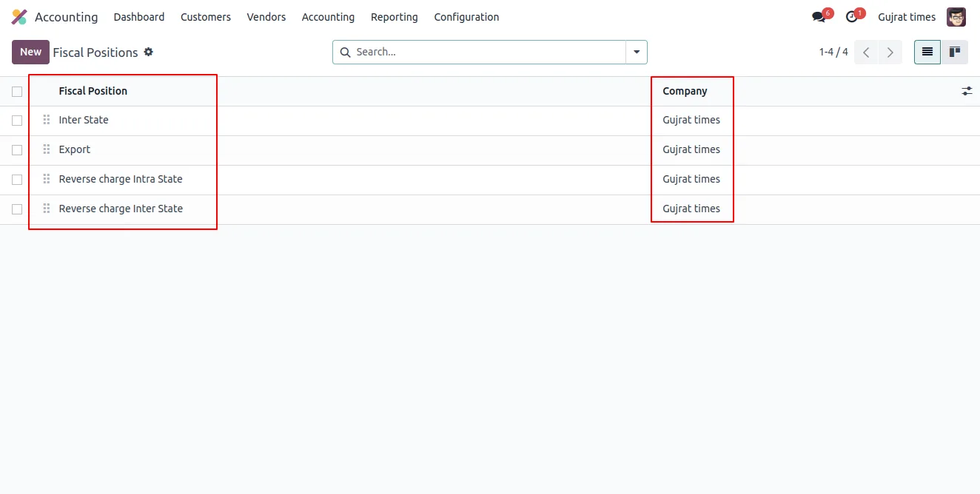Click the Fiscal Positions breadcrumb title
Screen dimensions: 980x494
pyautogui.click(x=95, y=53)
